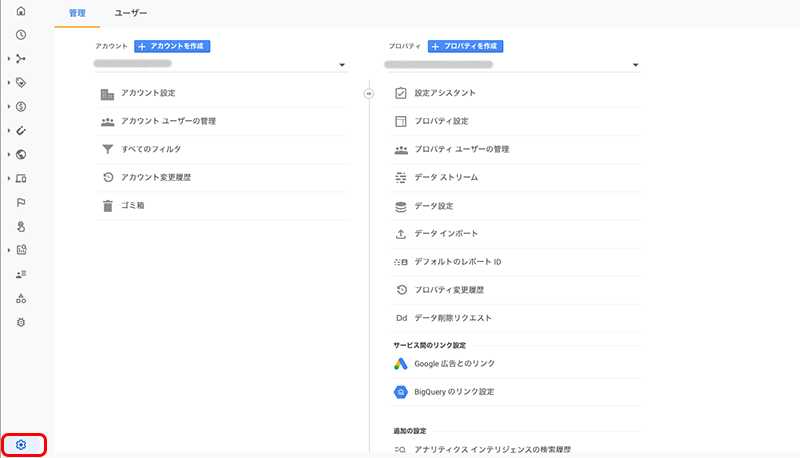Open the bug DebugView icon in the sidebar
The width and height of the screenshot is (800, 458).
point(21,322)
